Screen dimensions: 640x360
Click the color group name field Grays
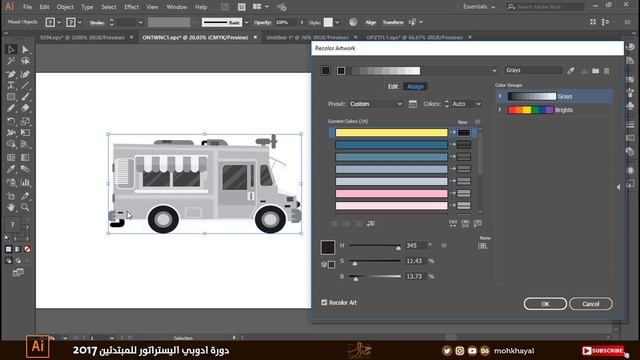(533, 70)
